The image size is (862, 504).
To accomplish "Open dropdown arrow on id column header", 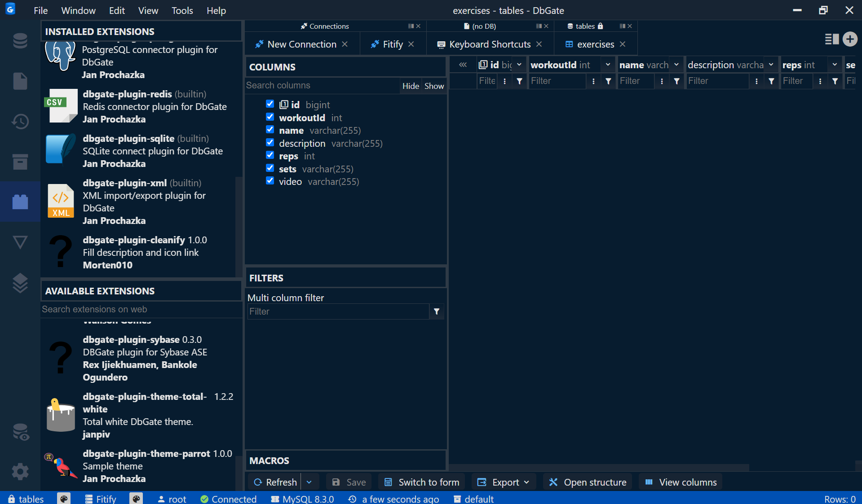I will 519,65.
